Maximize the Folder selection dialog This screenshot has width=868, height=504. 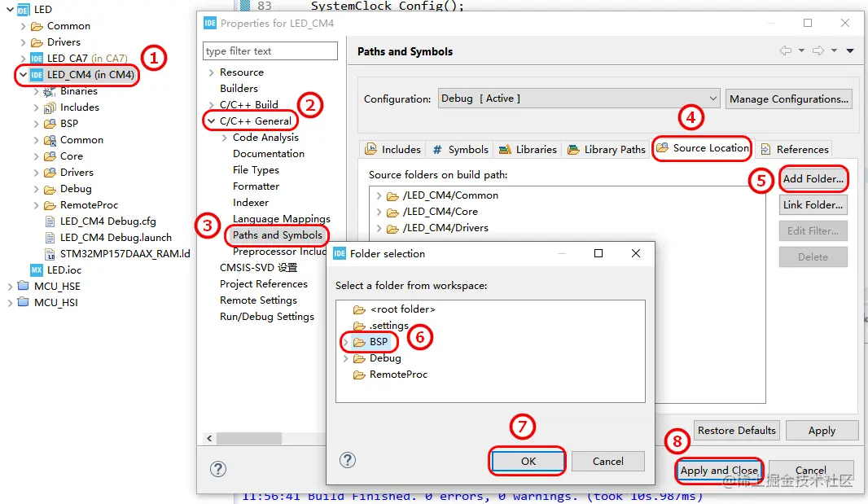[598, 253]
